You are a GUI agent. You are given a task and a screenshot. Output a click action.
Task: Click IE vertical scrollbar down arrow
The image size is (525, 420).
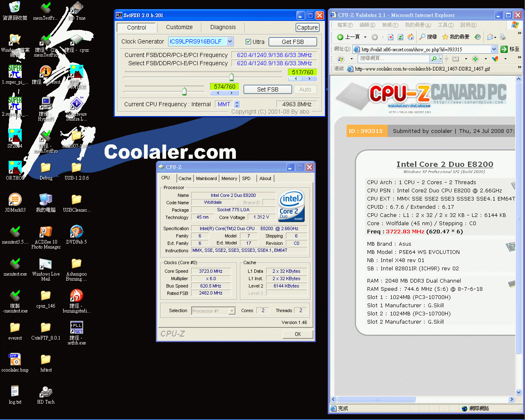pos(518,392)
